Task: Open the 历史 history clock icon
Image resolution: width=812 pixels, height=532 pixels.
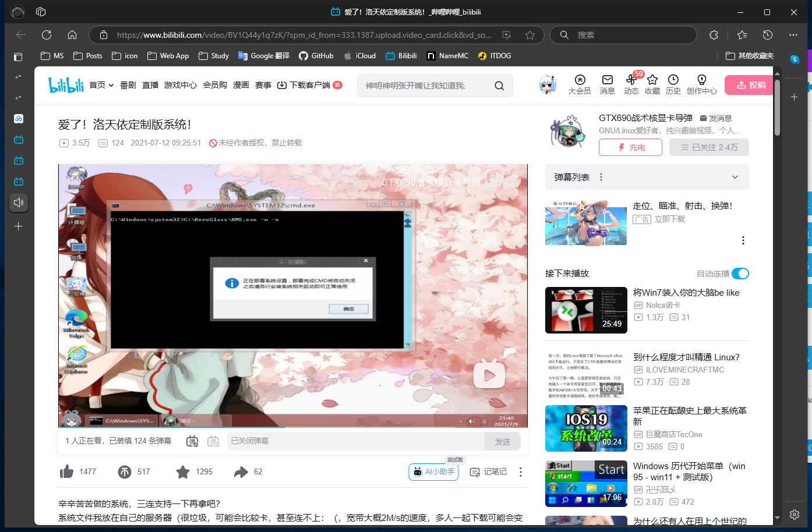Action: [x=673, y=80]
